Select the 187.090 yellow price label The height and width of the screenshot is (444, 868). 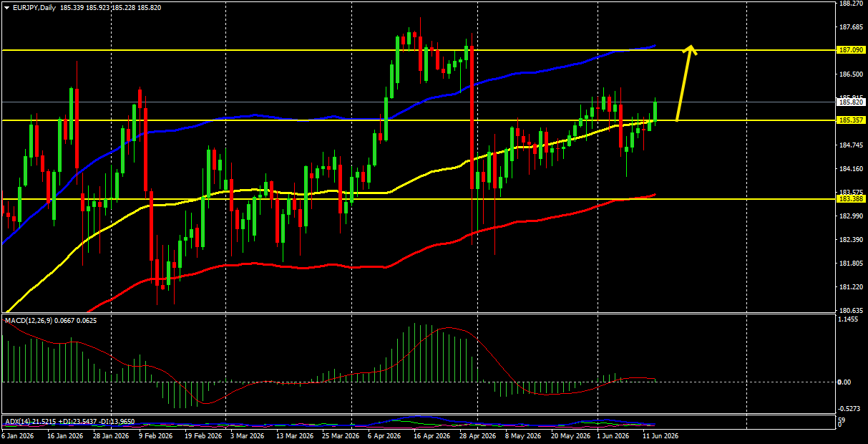851,50
